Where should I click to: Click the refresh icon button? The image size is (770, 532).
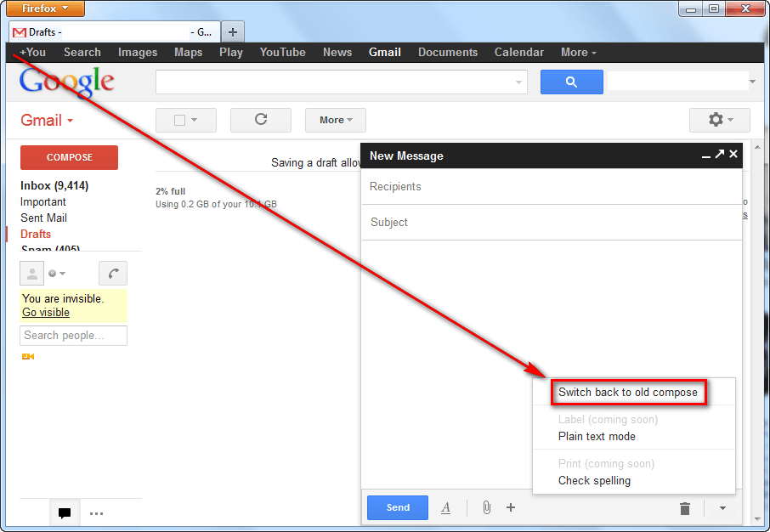(261, 120)
